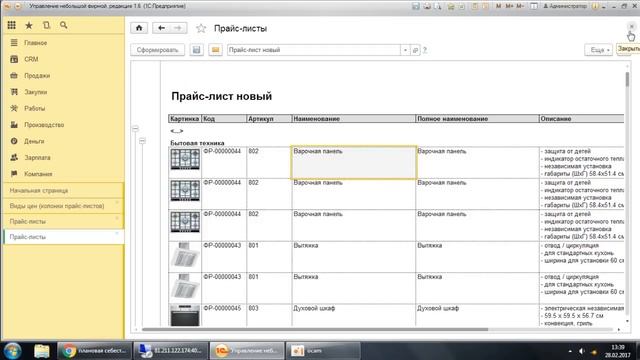
Task: Click the title bar calendar icon
Action: point(486,6)
